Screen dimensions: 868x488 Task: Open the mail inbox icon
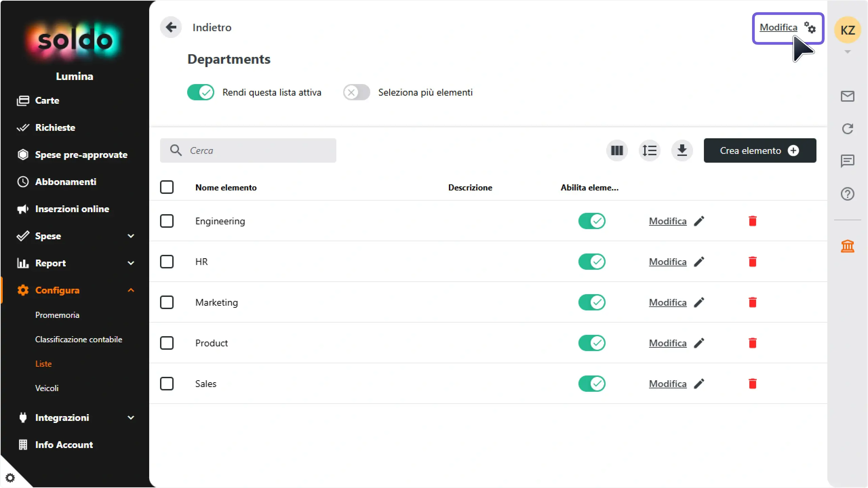coord(847,96)
